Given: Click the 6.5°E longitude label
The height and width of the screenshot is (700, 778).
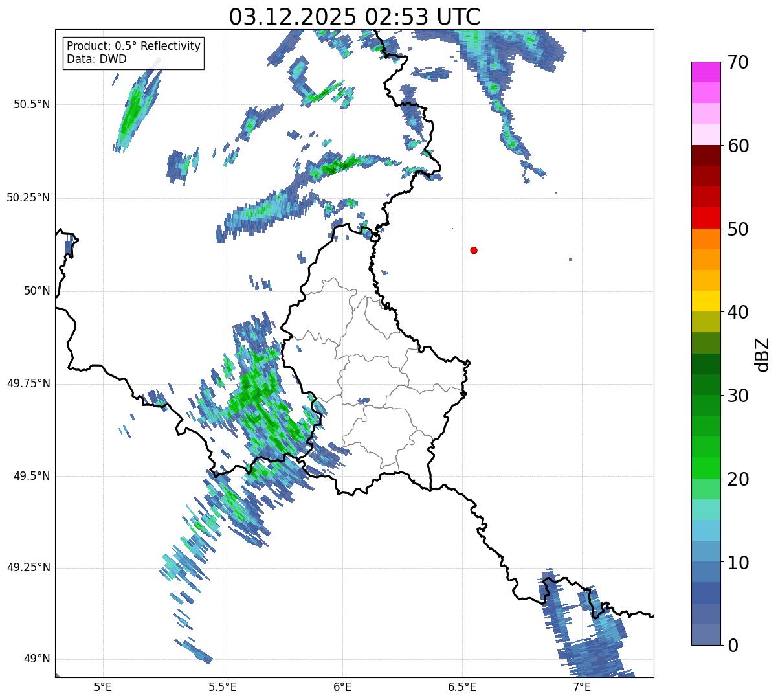Looking at the screenshot, I should pyautogui.click(x=462, y=686).
